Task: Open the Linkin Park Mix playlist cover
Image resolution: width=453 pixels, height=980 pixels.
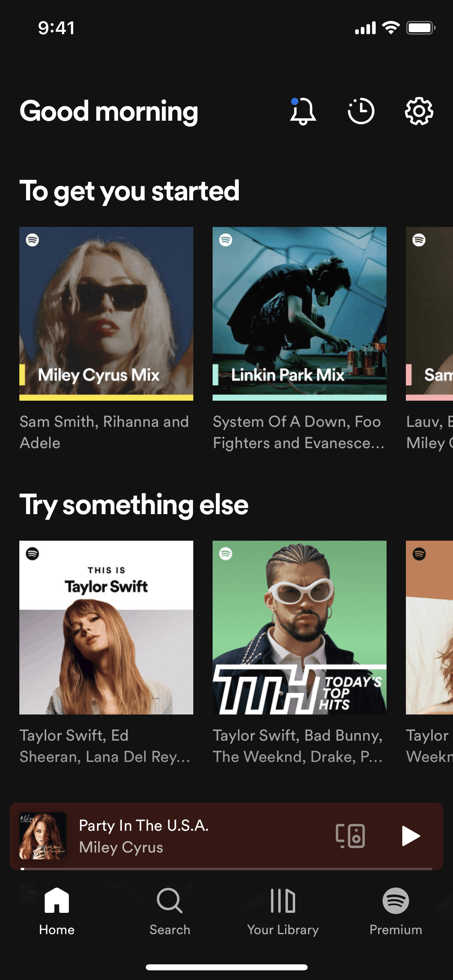Action: tap(299, 314)
